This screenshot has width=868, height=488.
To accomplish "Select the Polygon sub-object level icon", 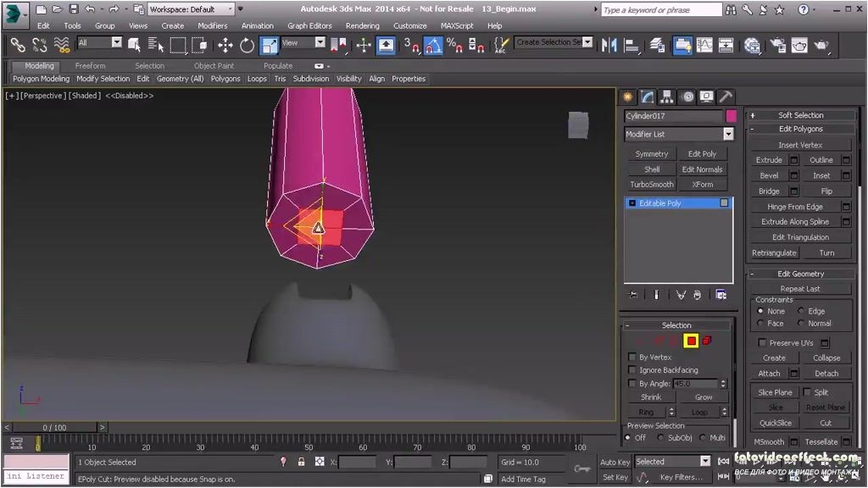I will [x=691, y=341].
